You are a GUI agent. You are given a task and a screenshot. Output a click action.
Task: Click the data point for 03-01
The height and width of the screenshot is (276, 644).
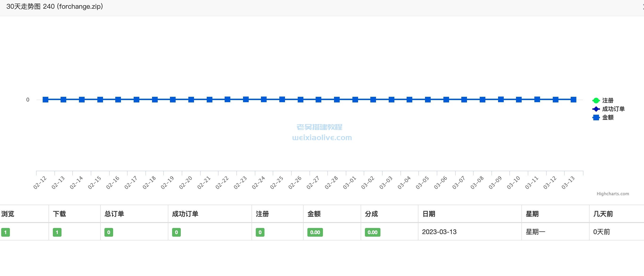[355, 100]
